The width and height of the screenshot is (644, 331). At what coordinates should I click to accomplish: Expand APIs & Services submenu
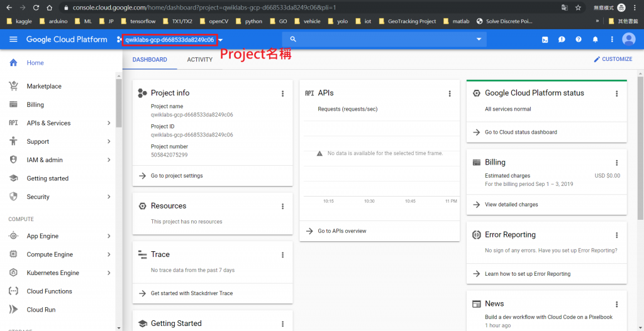tap(109, 123)
